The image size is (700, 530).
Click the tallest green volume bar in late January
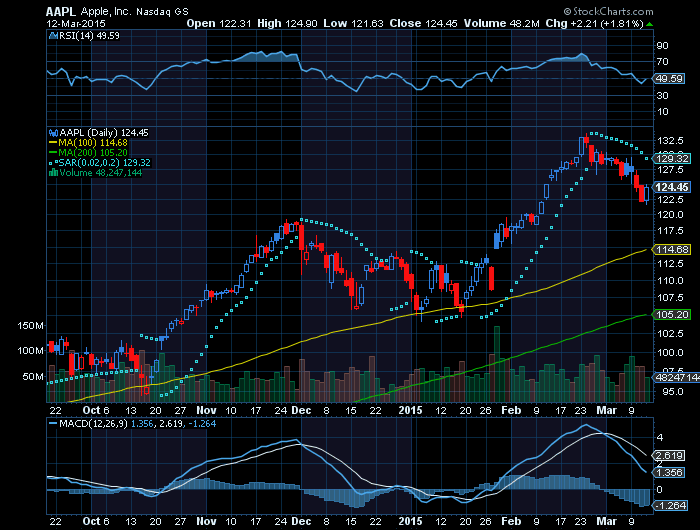click(497, 364)
